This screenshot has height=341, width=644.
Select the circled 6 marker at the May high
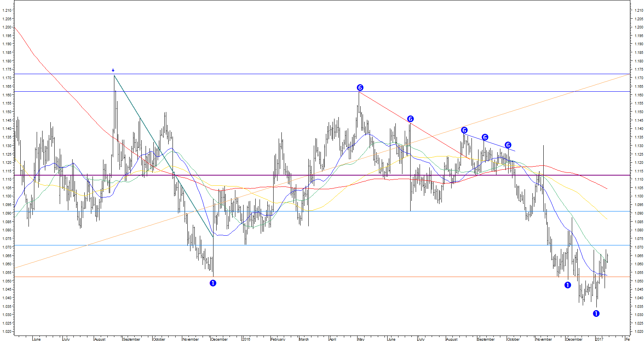pyautogui.click(x=360, y=87)
